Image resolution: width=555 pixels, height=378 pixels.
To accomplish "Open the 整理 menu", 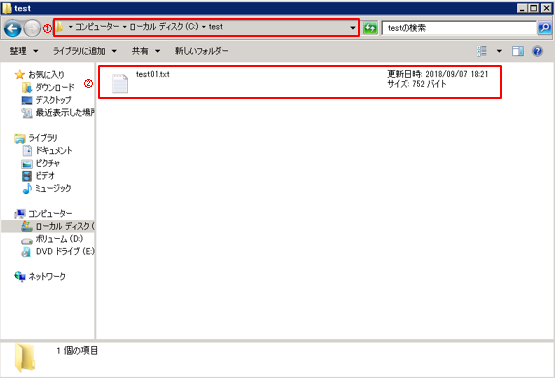I will click(24, 51).
